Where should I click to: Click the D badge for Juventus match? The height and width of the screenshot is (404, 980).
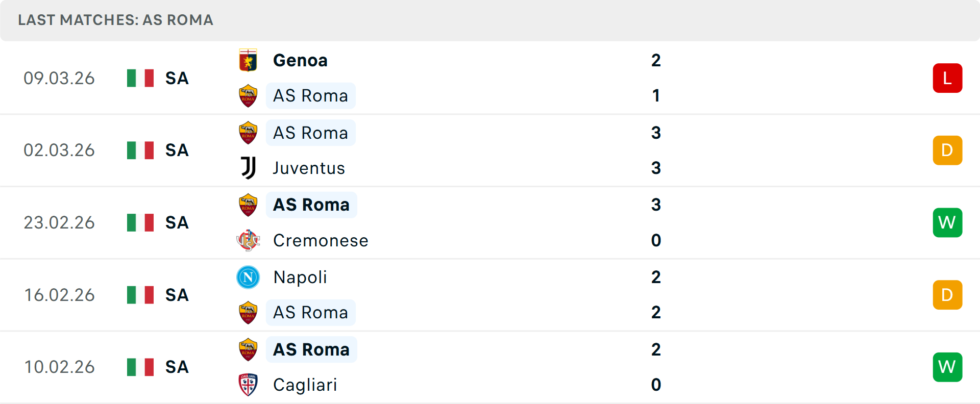point(947,150)
